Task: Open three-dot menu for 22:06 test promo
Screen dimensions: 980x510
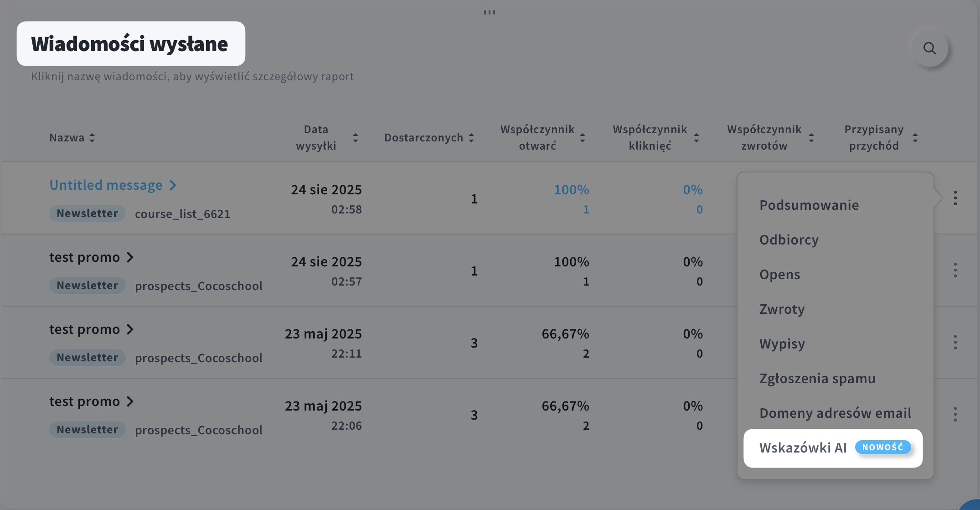Action: point(955,414)
